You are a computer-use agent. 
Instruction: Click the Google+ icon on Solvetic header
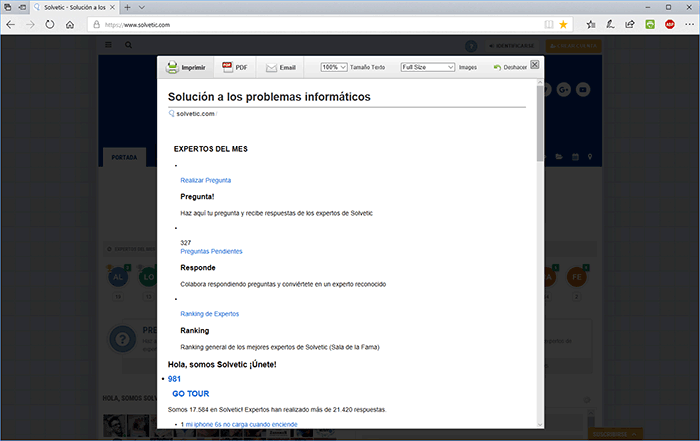coord(563,90)
